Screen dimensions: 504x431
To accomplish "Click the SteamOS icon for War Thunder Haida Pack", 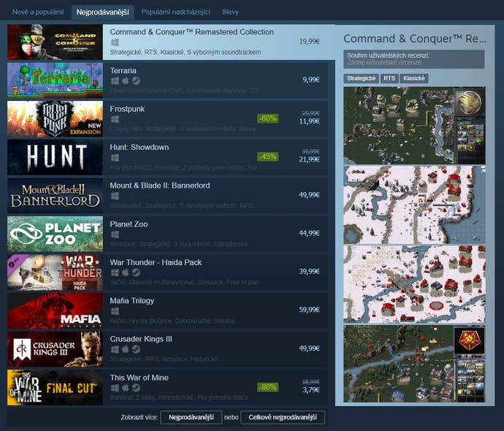I will coord(136,272).
